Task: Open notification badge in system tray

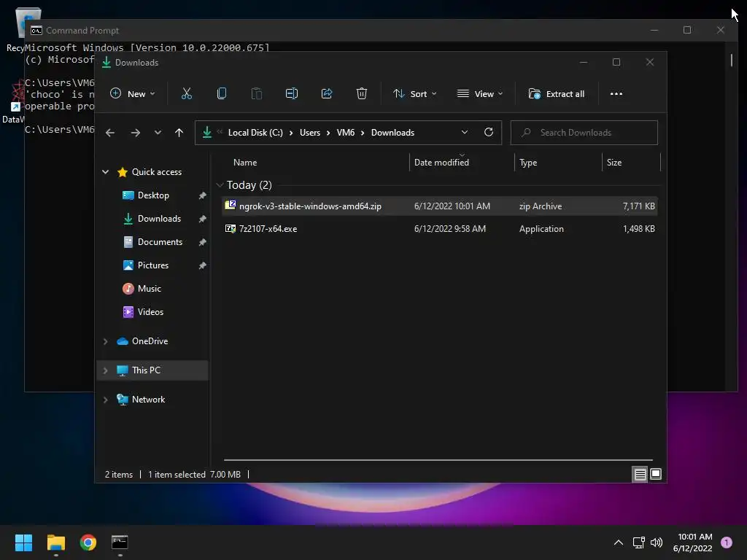Action: pyautogui.click(x=727, y=542)
